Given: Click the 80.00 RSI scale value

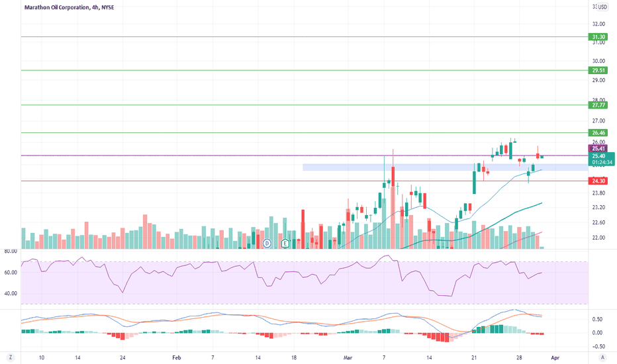Looking at the screenshot, I should click(11, 251).
